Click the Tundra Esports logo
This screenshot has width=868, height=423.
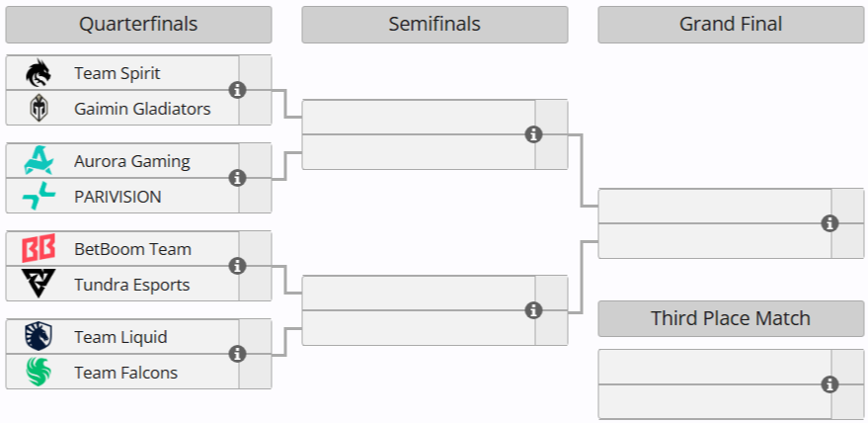tap(39, 285)
